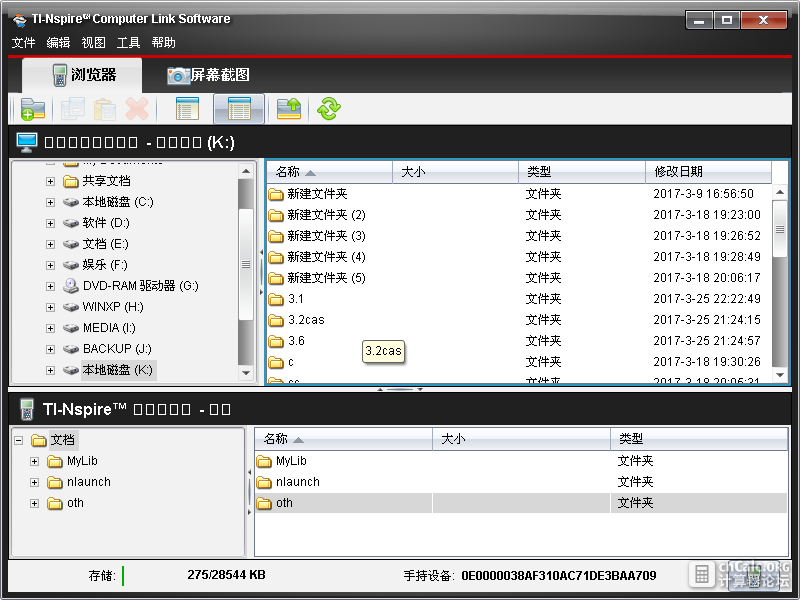Expand the WINXP (H:) node
The height and width of the screenshot is (600, 800).
coord(50,307)
